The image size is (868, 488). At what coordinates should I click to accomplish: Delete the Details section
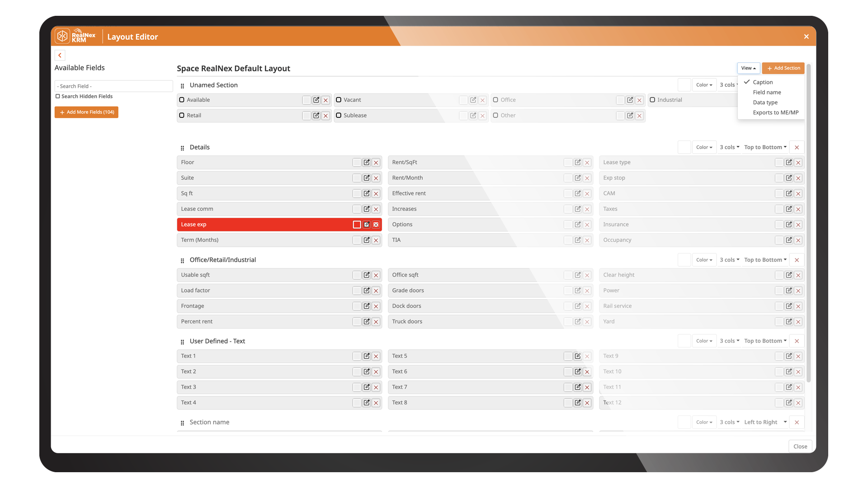click(797, 147)
